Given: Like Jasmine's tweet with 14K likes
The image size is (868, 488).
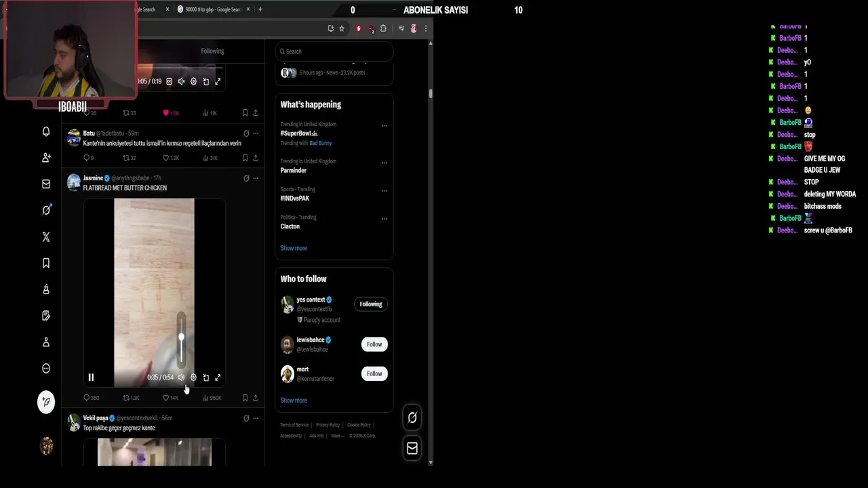Looking at the screenshot, I should [170, 398].
